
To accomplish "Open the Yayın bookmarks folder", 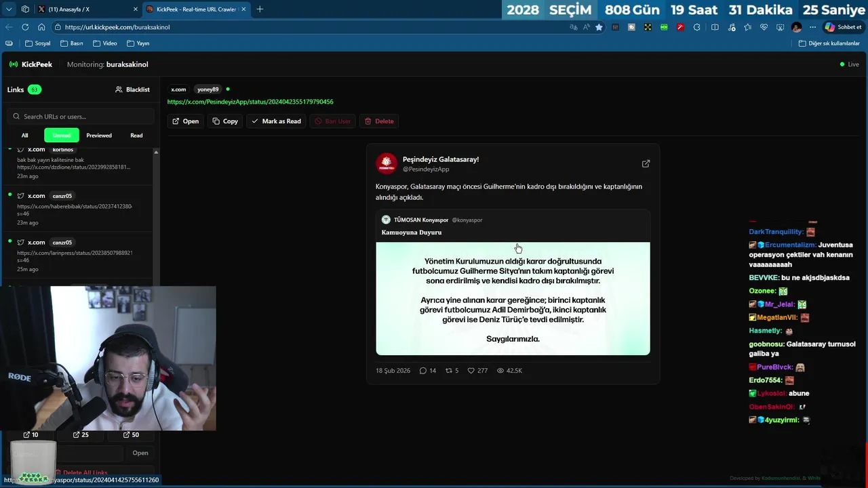I will [138, 43].
